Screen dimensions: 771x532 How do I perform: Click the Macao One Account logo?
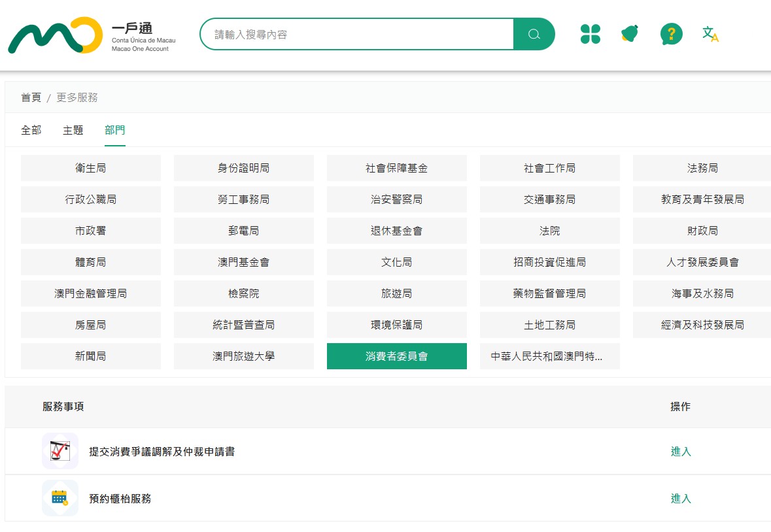[92, 35]
